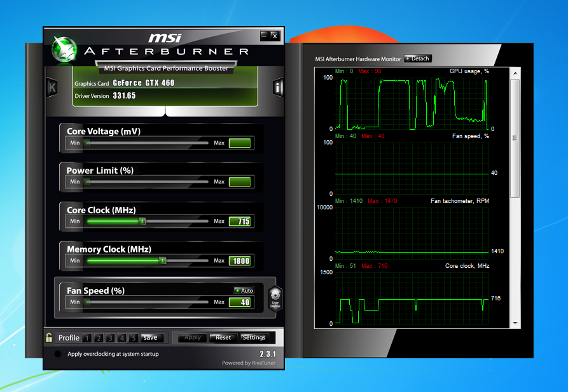
Task: Select profile slot 3
Action: click(x=111, y=338)
